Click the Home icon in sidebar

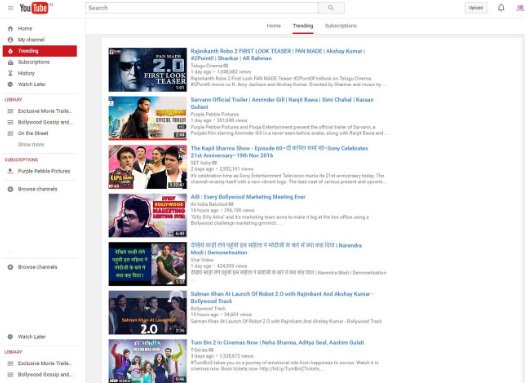pyautogui.click(x=10, y=28)
